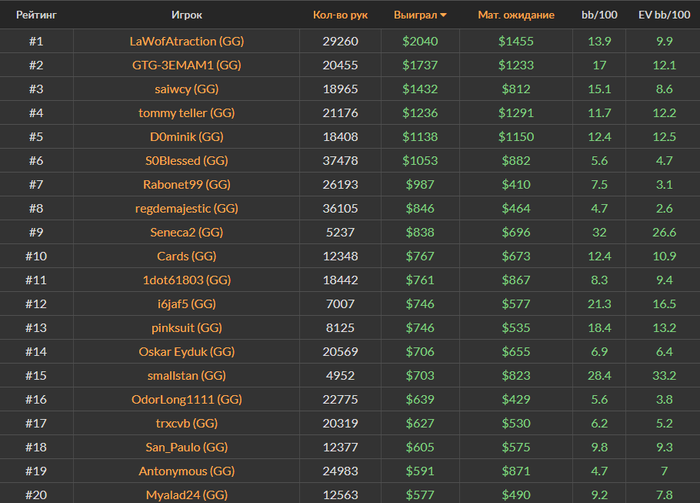Select bb/100 value 13.9

(x=599, y=42)
